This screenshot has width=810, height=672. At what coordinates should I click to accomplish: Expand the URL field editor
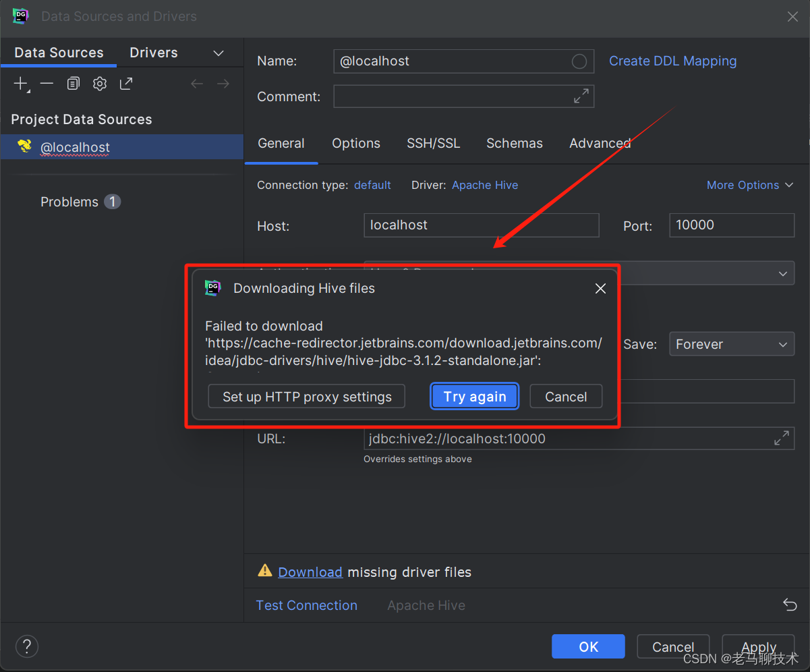click(x=781, y=439)
